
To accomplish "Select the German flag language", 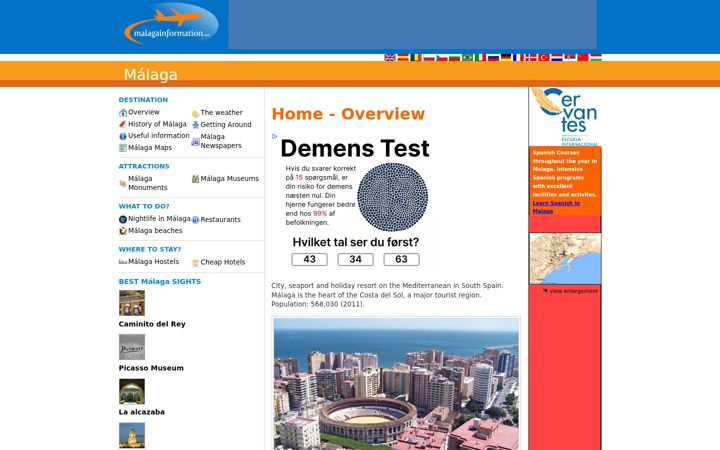I will coord(506,57).
